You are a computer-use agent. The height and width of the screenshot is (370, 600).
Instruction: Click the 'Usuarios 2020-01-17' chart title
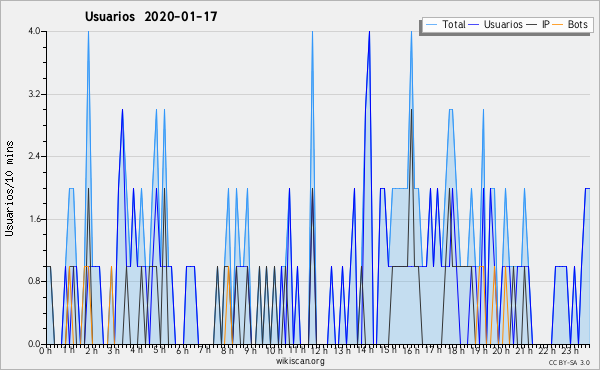pos(151,16)
